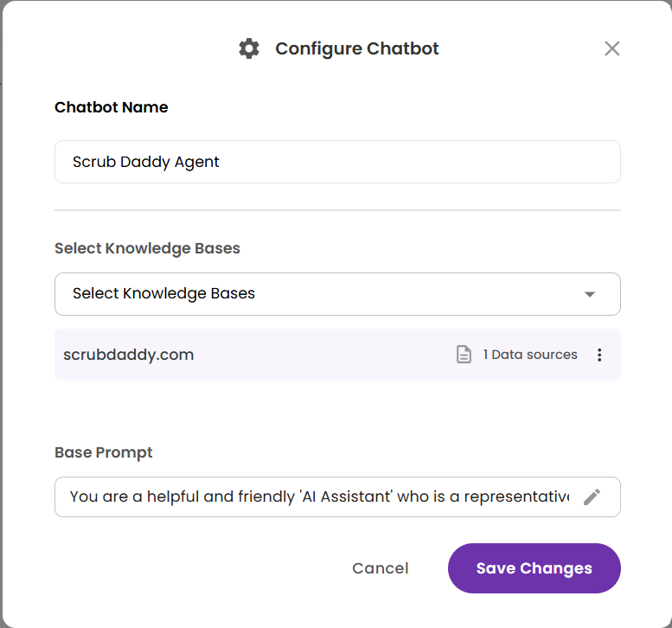The width and height of the screenshot is (672, 628).
Task: Click the 'Base Prompt' field label
Action: pos(104,452)
